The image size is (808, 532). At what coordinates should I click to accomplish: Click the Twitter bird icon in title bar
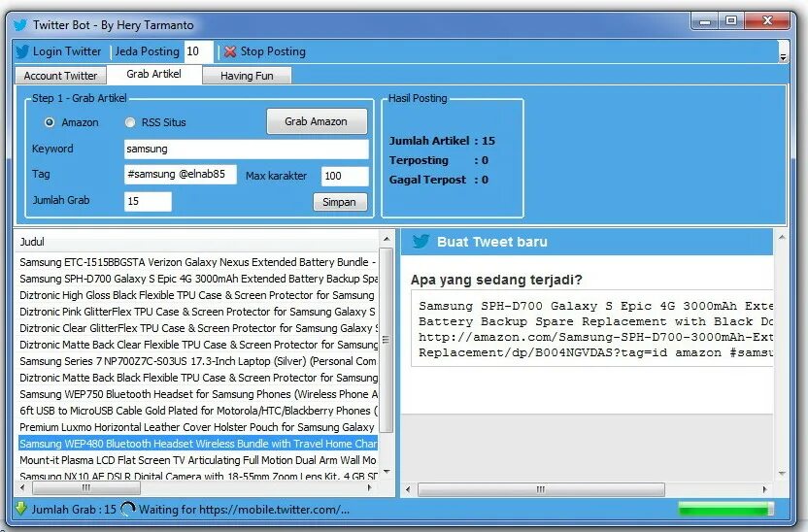point(20,24)
